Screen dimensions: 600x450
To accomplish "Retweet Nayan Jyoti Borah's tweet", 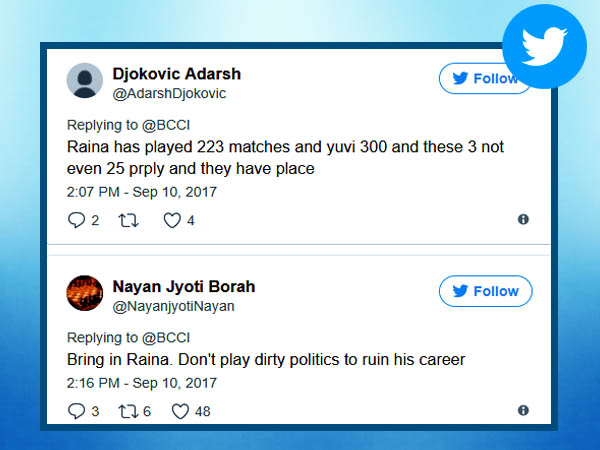I will [x=128, y=412].
